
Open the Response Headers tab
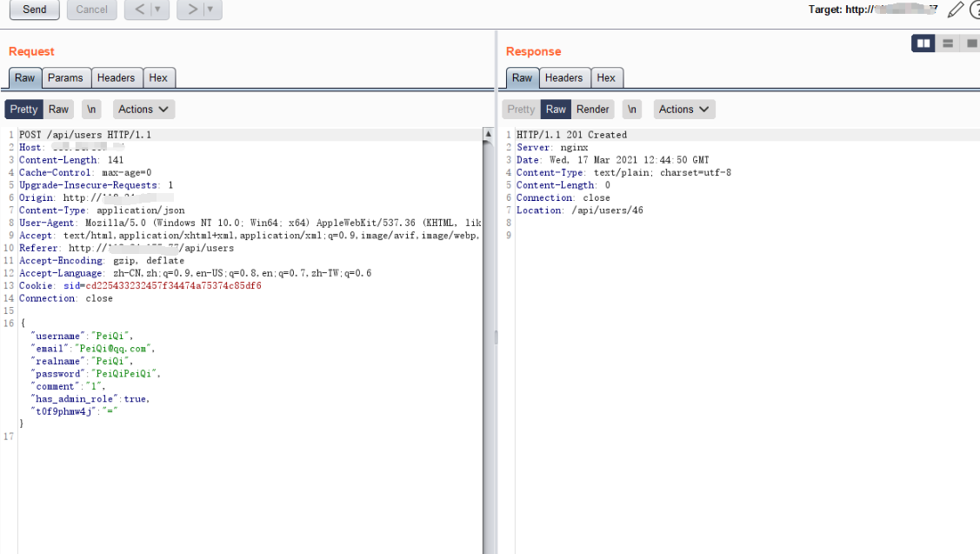(x=563, y=77)
